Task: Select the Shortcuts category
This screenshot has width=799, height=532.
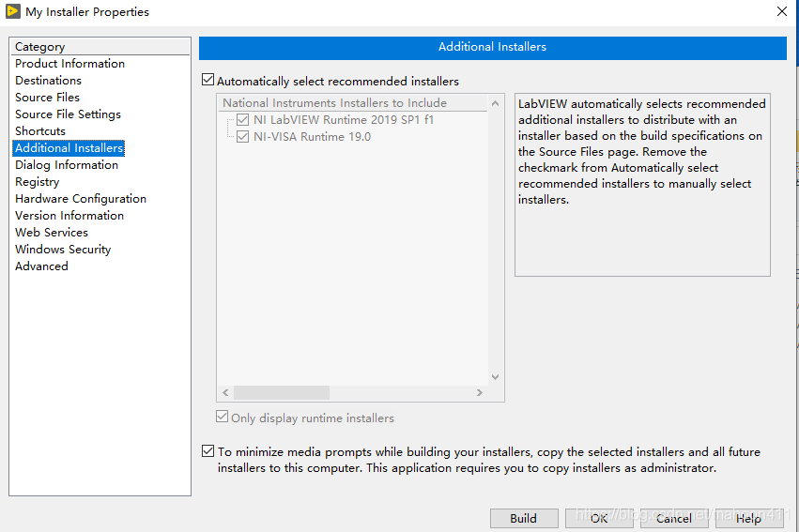Action: [40, 130]
